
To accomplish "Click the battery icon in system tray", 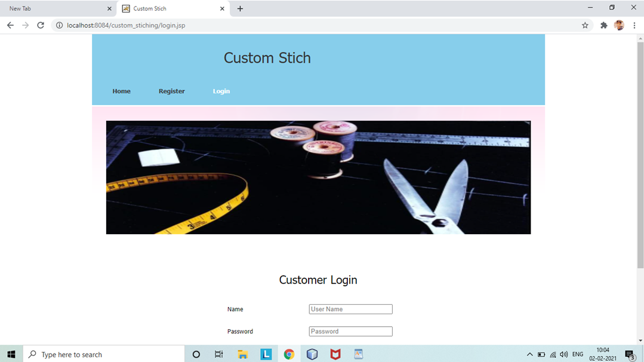I will click(x=541, y=355).
